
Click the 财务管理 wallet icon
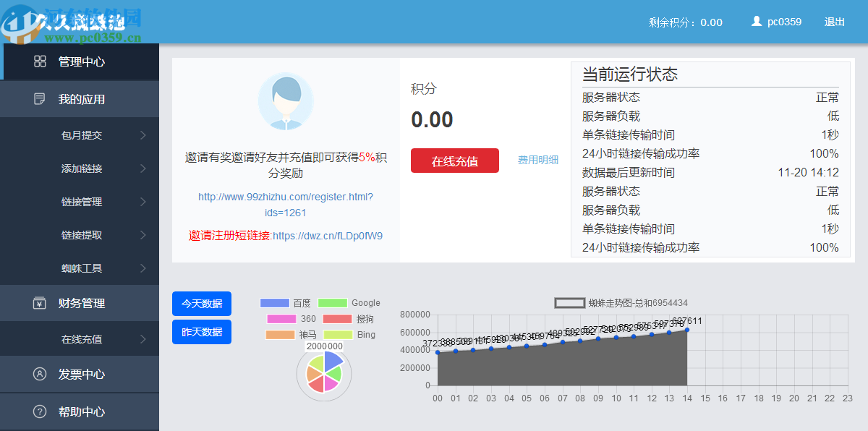[40, 303]
